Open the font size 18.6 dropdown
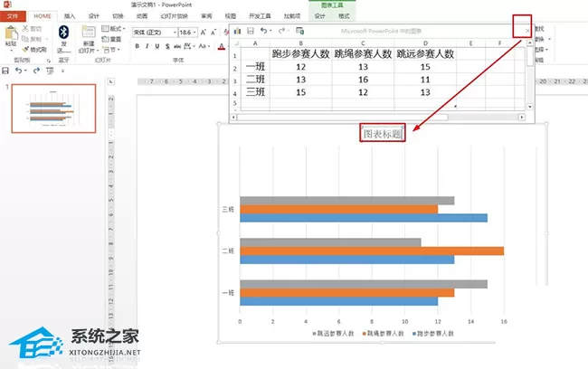Viewport: 588px width, 369px height. tap(194, 33)
